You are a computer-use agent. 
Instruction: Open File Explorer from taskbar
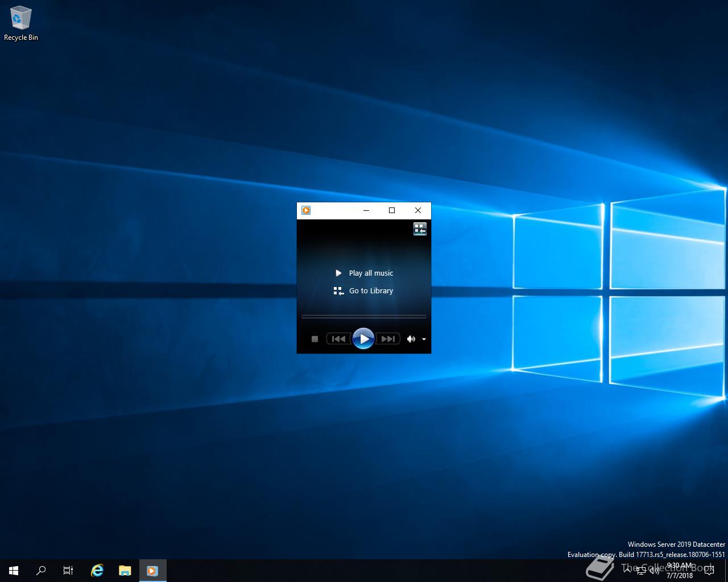tap(125, 571)
